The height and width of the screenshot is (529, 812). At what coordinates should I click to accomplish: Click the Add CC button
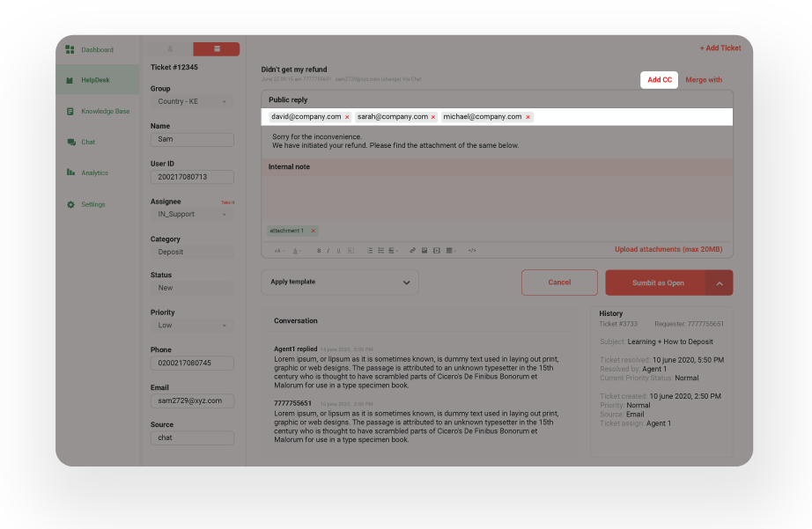[x=660, y=80]
